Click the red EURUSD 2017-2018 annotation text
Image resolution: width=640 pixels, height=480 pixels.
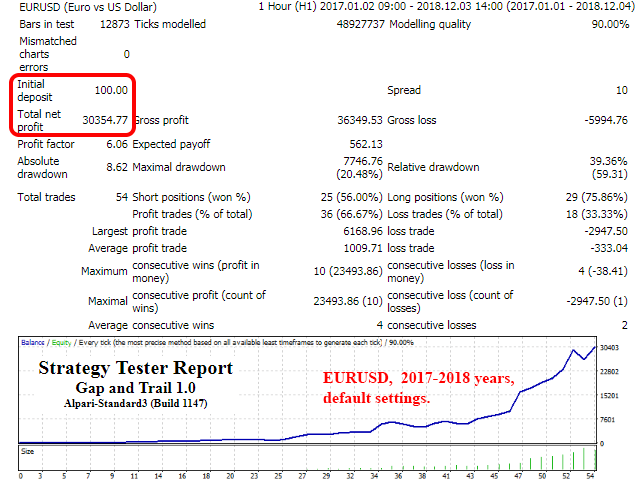418,380
